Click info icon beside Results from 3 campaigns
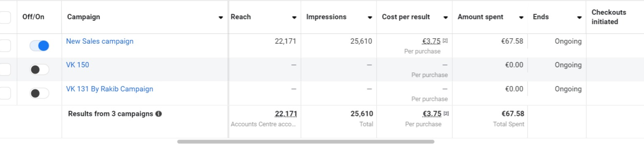The height and width of the screenshot is (149, 644). click(159, 114)
